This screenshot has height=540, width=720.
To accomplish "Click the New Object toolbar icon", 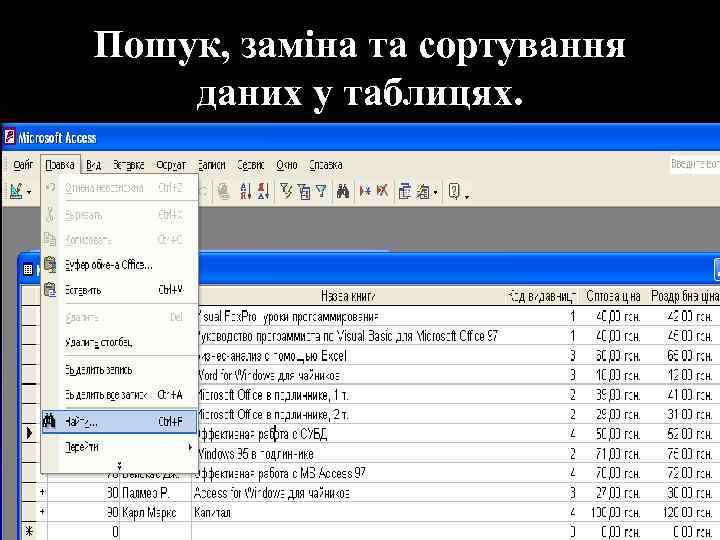I will pyautogui.click(x=423, y=191).
